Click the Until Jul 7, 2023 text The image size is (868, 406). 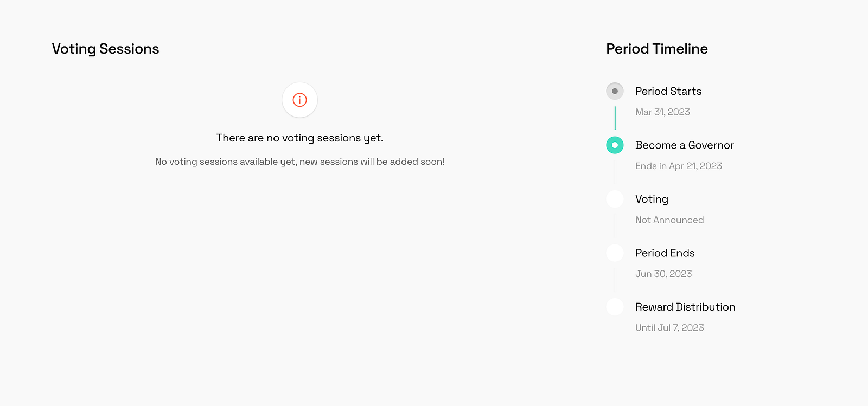[669, 328]
